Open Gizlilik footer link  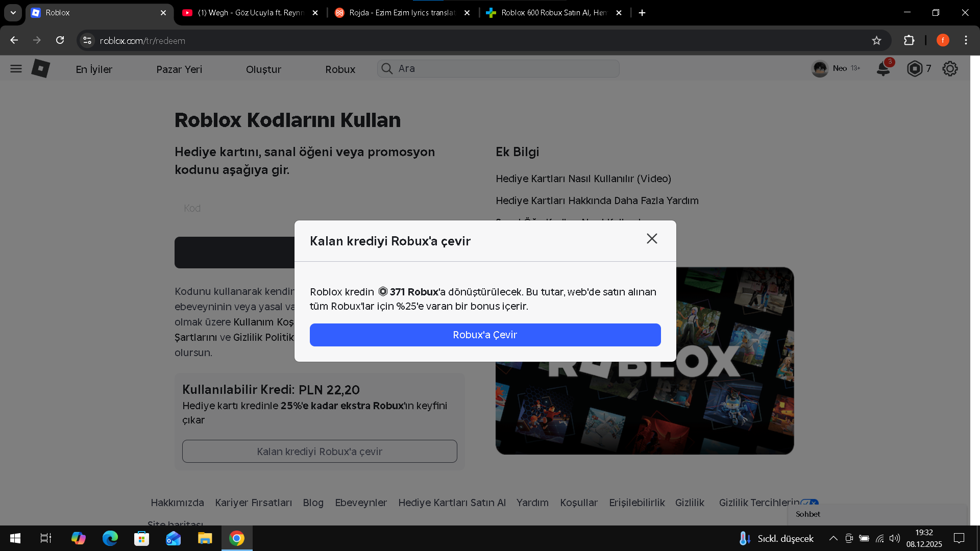click(x=690, y=503)
